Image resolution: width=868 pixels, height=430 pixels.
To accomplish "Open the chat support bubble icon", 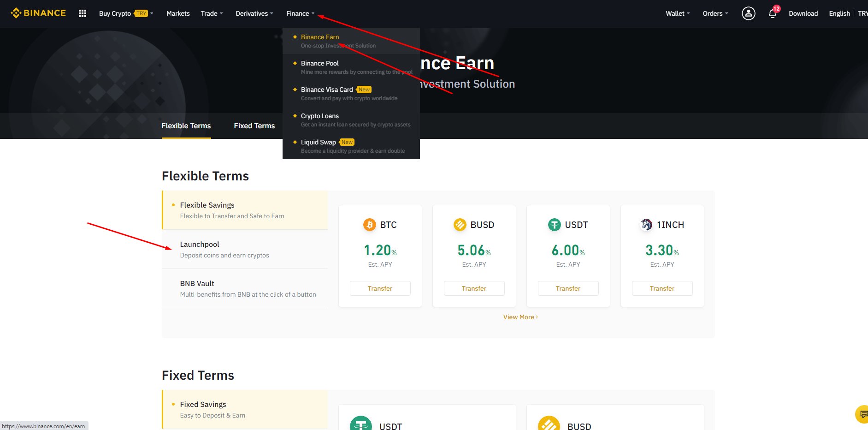I will pyautogui.click(x=862, y=414).
